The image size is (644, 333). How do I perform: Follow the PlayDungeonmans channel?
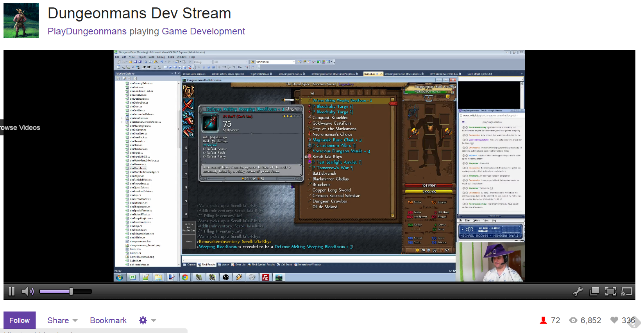click(x=20, y=320)
